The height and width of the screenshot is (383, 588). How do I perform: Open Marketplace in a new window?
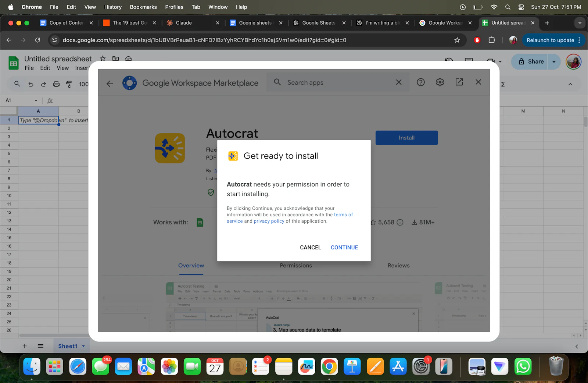459,82
